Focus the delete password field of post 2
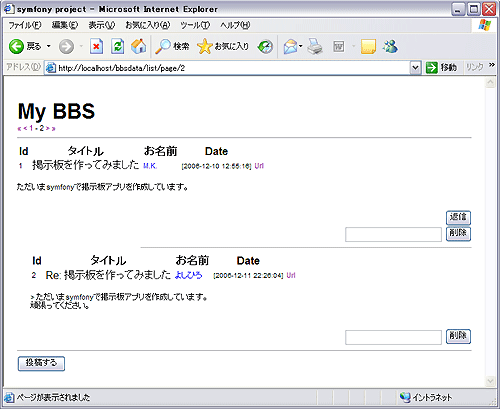The image size is (500, 409). pos(393,337)
